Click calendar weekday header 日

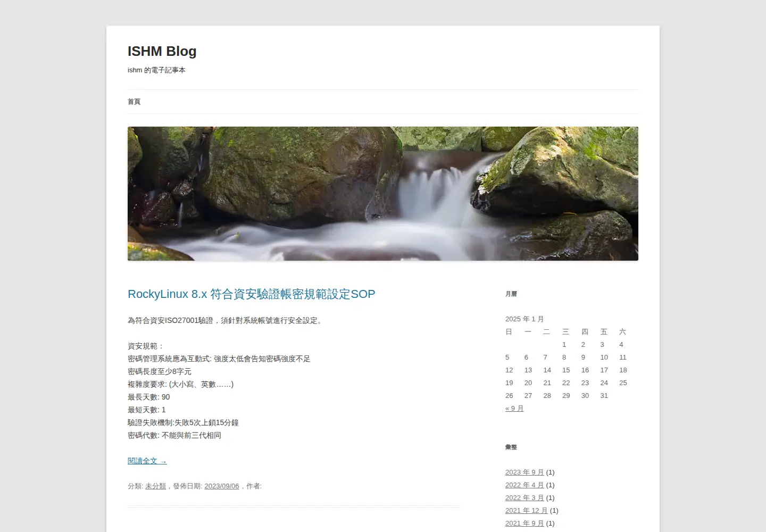(509, 332)
